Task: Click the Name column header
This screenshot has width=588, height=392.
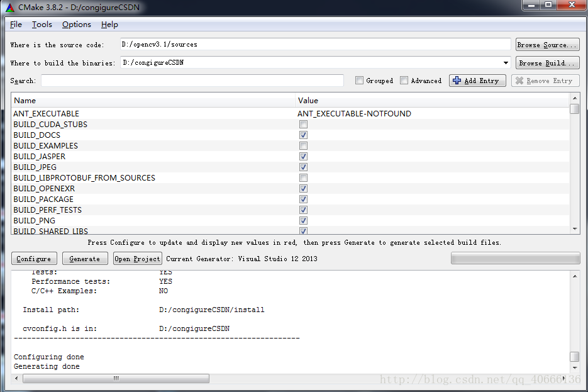Action: point(153,100)
